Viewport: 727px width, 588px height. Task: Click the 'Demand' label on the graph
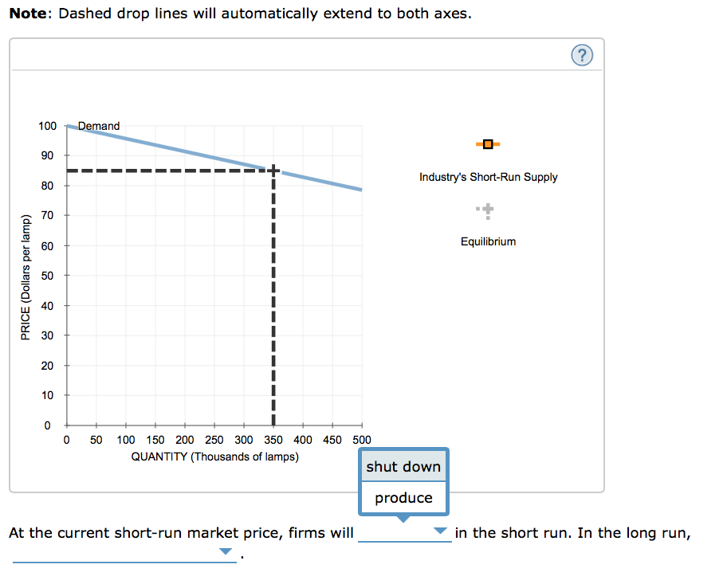point(99,126)
